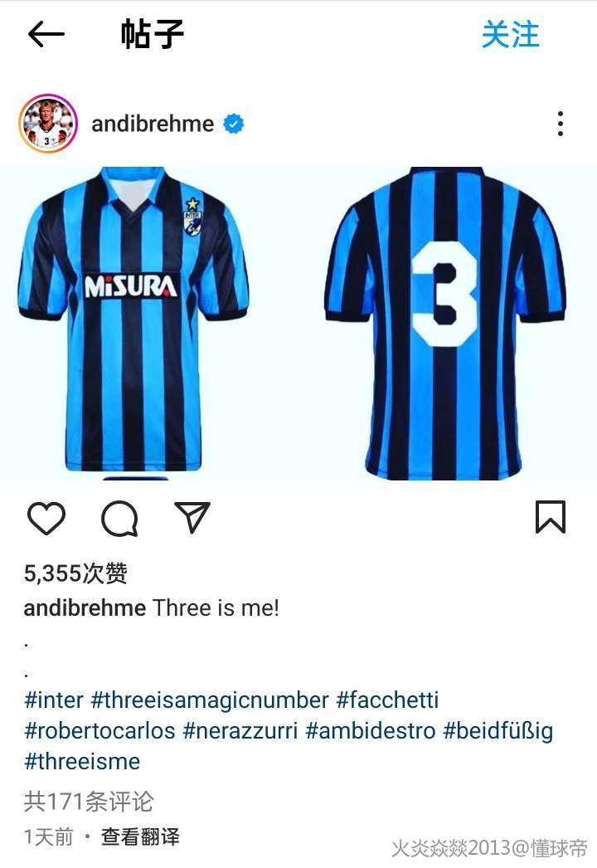Screen dimensions: 597x868
Task: Open comments via speech bubble icon
Action: tap(119, 518)
